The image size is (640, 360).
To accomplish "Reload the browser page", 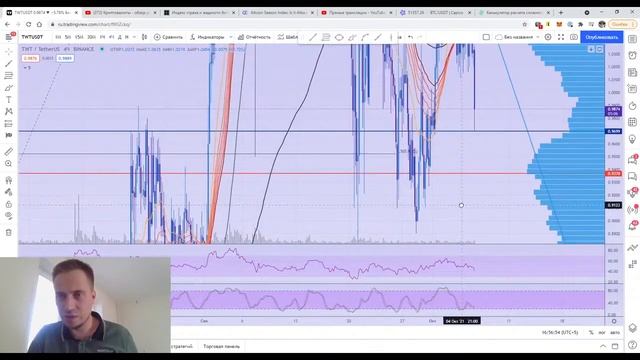I will tap(28, 24).
